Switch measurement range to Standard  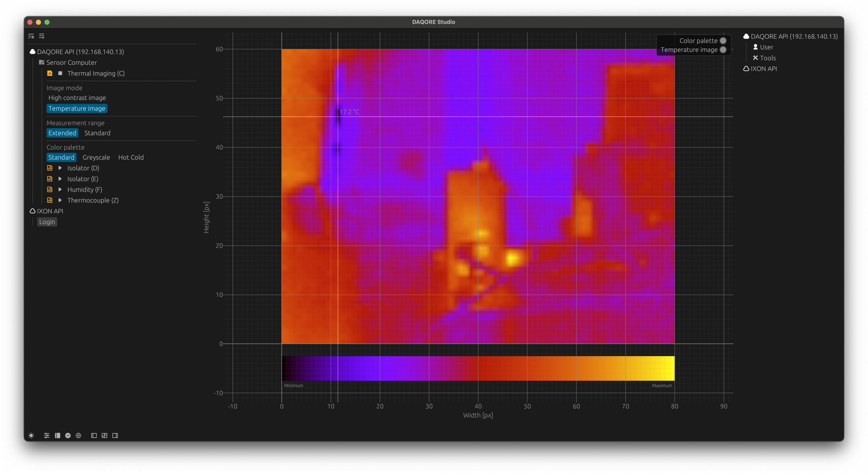[97, 133]
